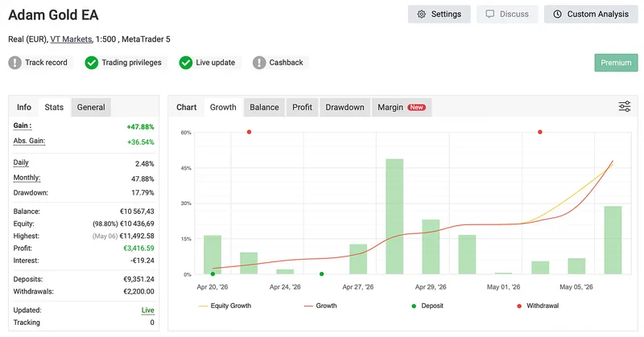This screenshot has width=644, height=337.
Task: Click the gear icon in Settings
Action: pos(421,14)
